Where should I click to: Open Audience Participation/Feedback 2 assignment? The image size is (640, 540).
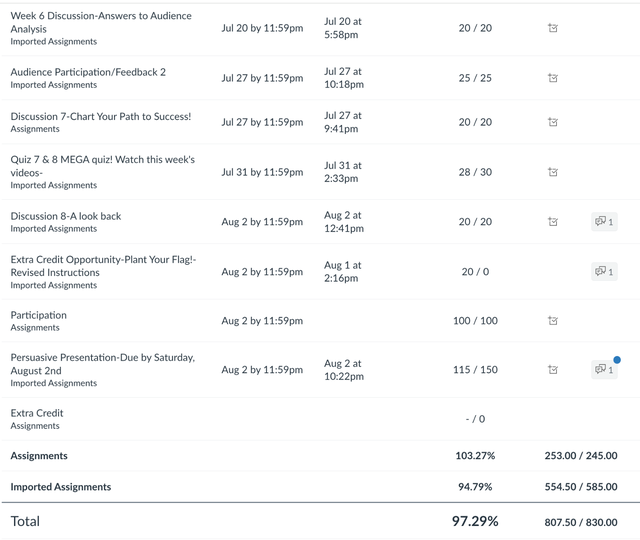(x=88, y=72)
